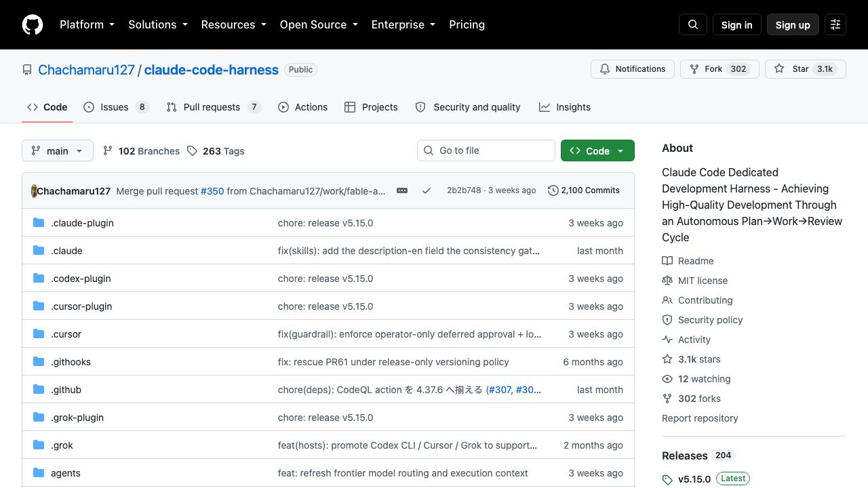Screen dimensions: 868x488
Task: Click the Sign in button
Action: 737,24
